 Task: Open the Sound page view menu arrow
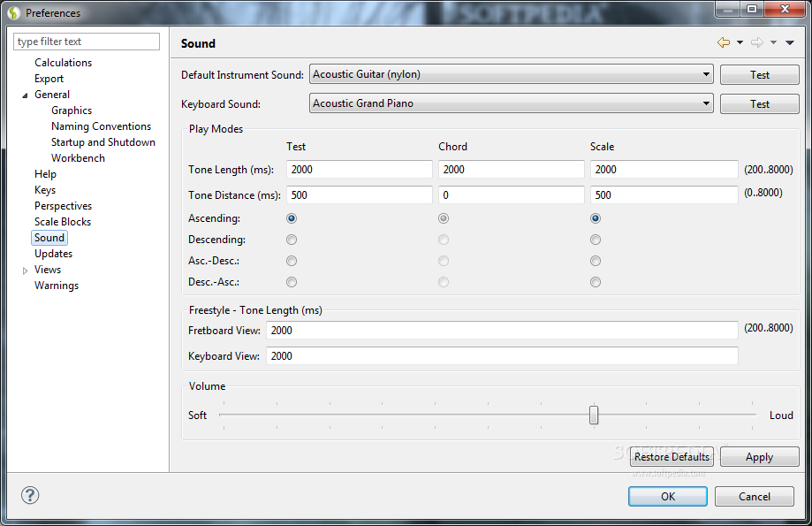point(790,42)
